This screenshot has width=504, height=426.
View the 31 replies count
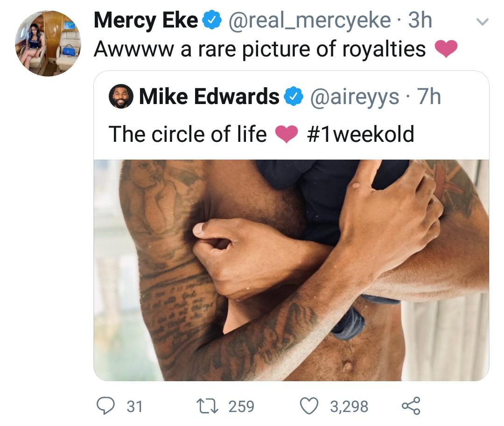pyautogui.click(x=134, y=406)
